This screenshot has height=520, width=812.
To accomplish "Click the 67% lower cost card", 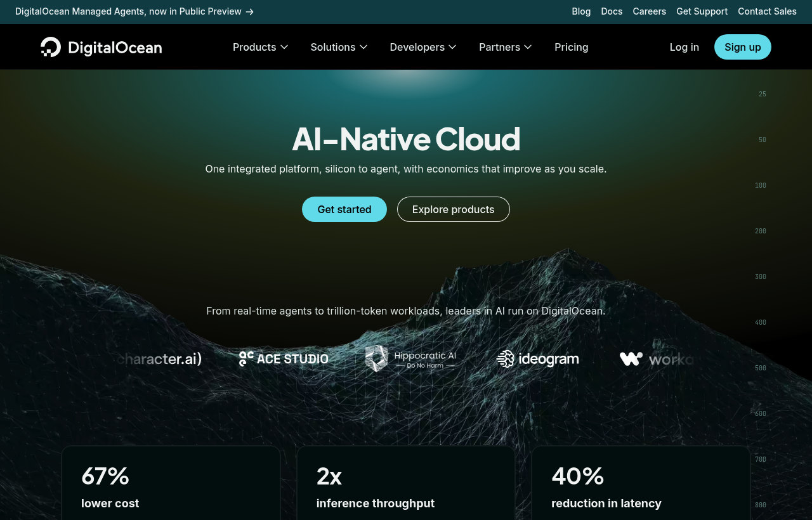I will click(x=171, y=483).
